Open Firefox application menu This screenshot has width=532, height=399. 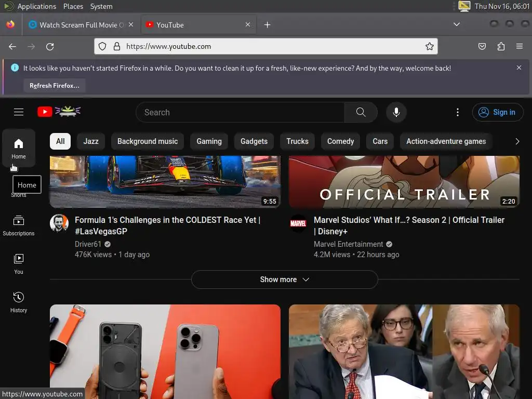tap(519, 46)
